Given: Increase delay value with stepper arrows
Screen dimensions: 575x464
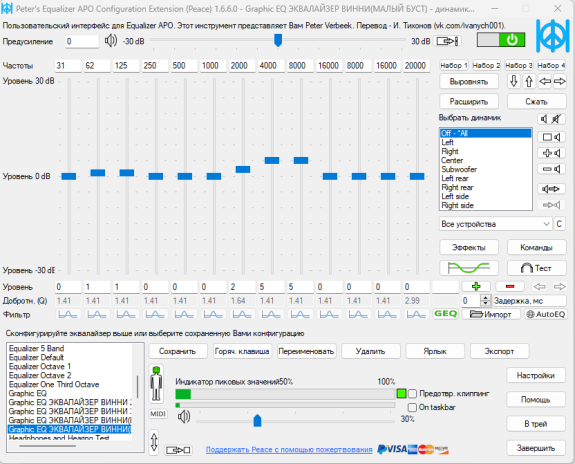Looking at the screenshot, I should pos(486,298).
